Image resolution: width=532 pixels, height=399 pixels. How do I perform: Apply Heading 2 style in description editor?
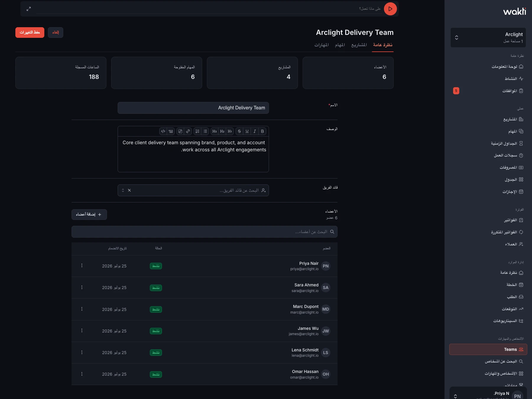222,131
